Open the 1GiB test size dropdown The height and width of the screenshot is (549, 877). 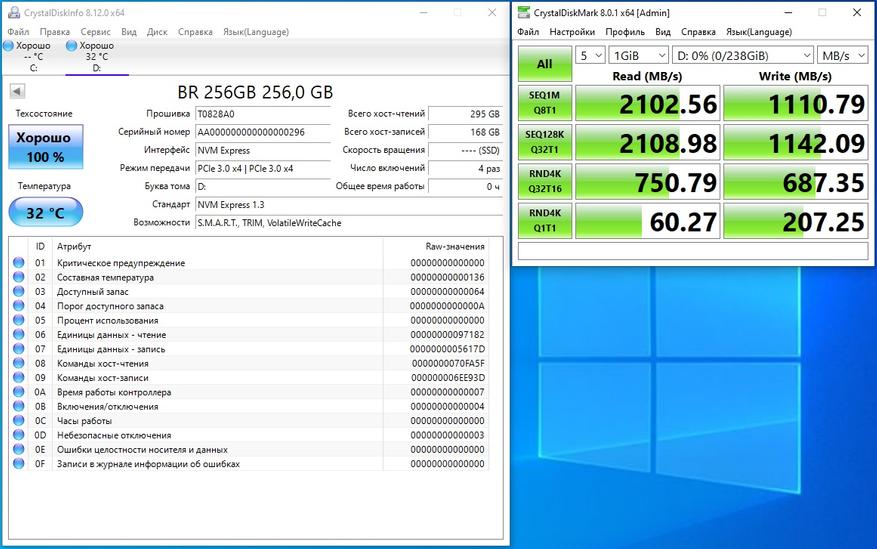(x=640, y=55)
